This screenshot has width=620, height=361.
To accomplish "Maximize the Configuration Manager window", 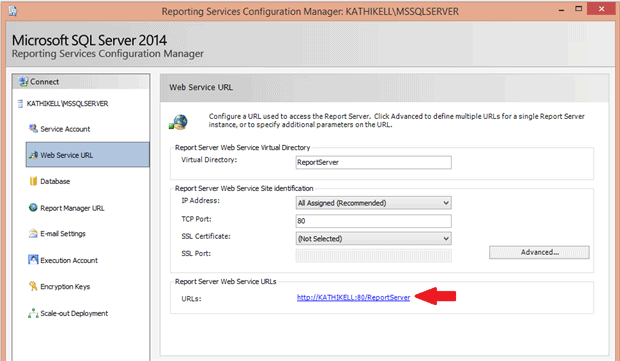I will click(x=578, y=9).
